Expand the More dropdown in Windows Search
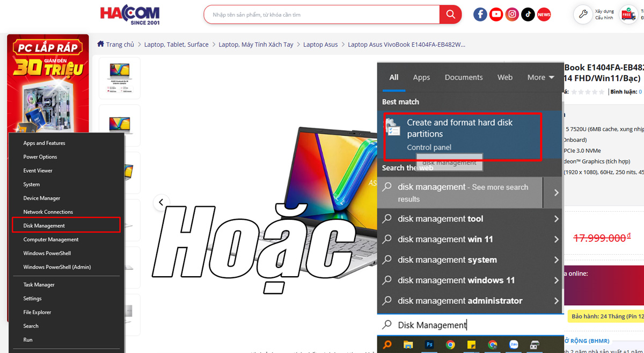 pos(541,77)
